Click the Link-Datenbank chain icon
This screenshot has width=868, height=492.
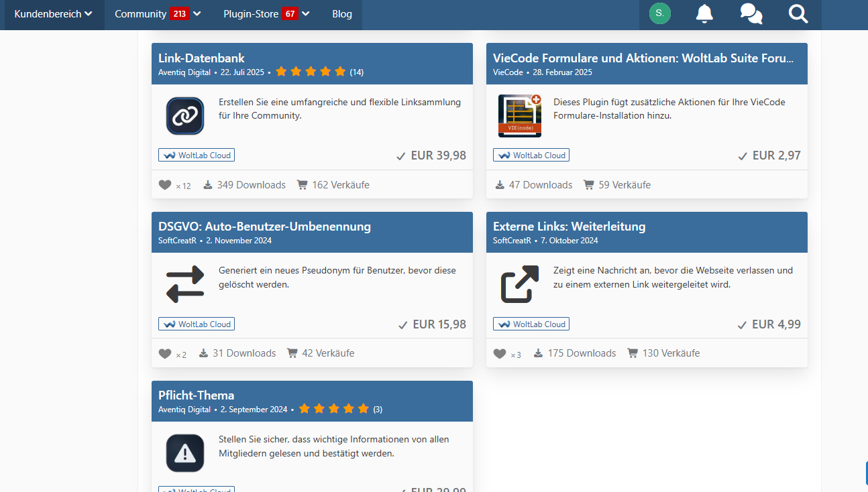pyautogui.click(x=185, y=116)
